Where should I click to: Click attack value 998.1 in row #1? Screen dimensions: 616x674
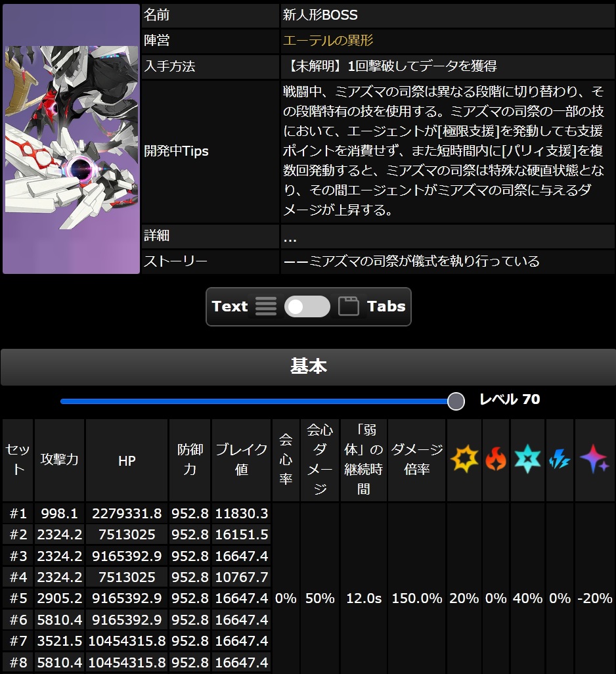pyautogui.click(x=59, y=513)
